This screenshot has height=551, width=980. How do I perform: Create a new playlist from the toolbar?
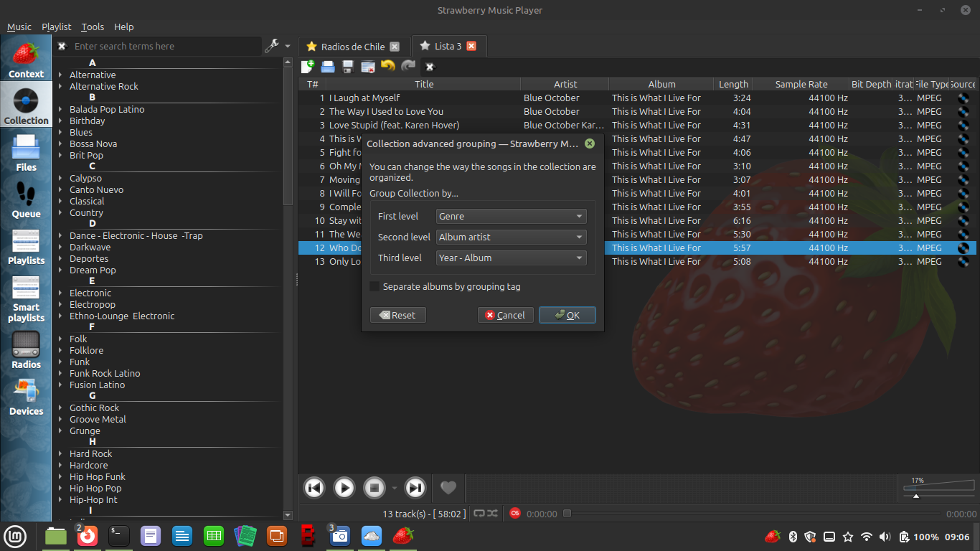pyautogui.click(x=308, y=67)
